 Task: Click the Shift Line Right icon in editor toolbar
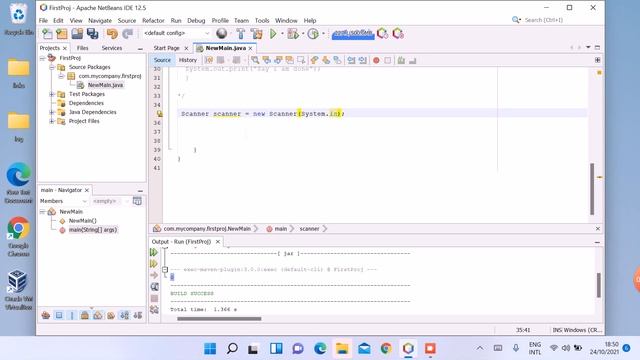(362, 60)
